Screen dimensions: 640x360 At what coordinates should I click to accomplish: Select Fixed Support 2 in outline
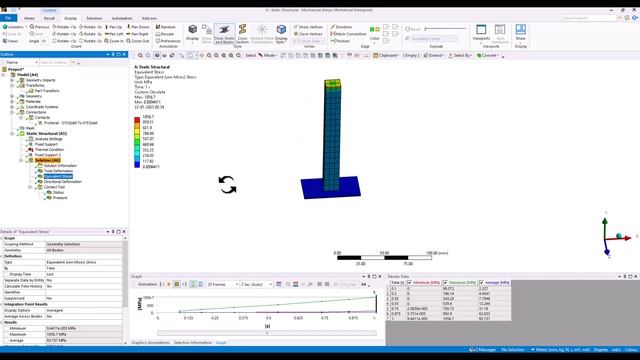47,155
